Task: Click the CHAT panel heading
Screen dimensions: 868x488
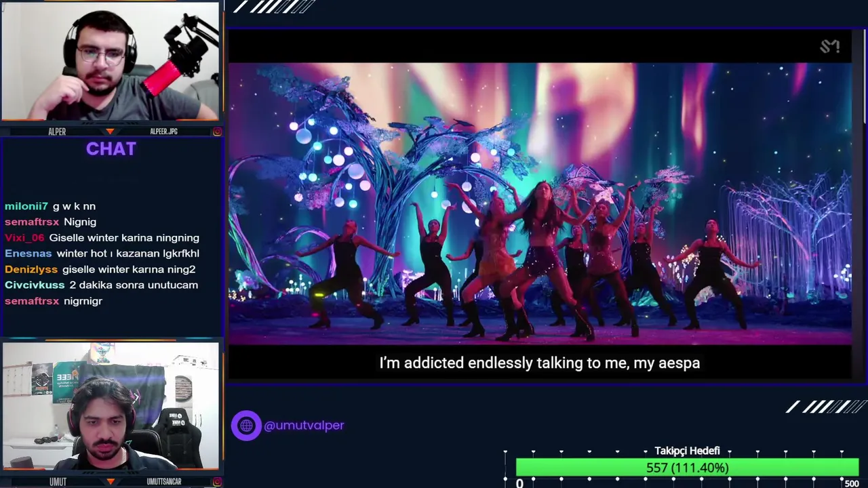Action: (x=111, y=149)
